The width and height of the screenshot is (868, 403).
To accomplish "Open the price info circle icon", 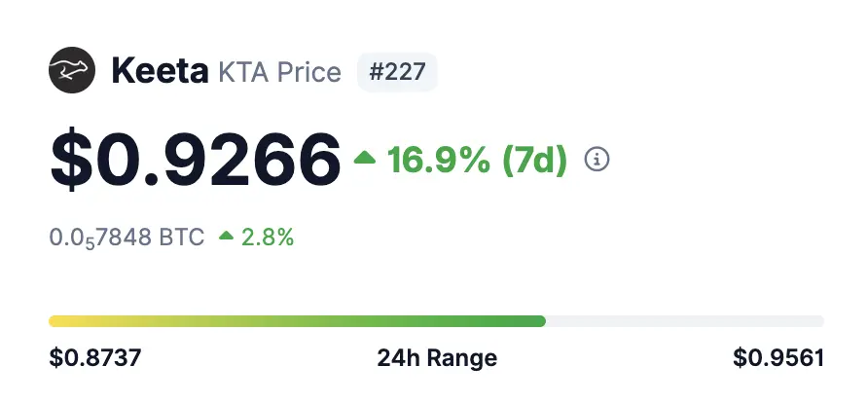I will (x=597, y=160).
